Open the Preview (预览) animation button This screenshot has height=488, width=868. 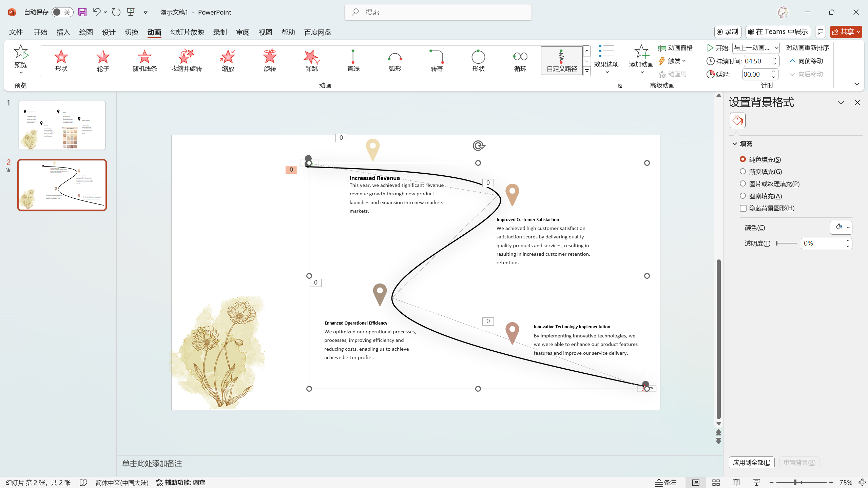pyautogui.click(x=21, y=59)
